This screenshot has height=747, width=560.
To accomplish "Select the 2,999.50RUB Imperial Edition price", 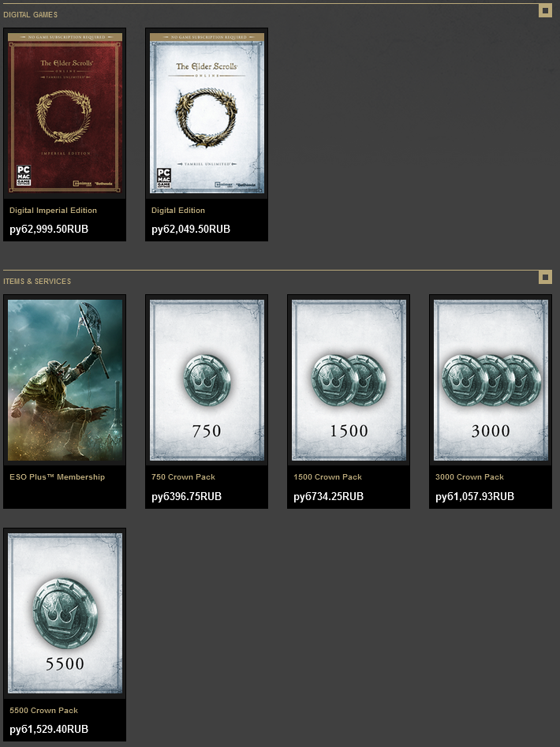I will point(49,230).
